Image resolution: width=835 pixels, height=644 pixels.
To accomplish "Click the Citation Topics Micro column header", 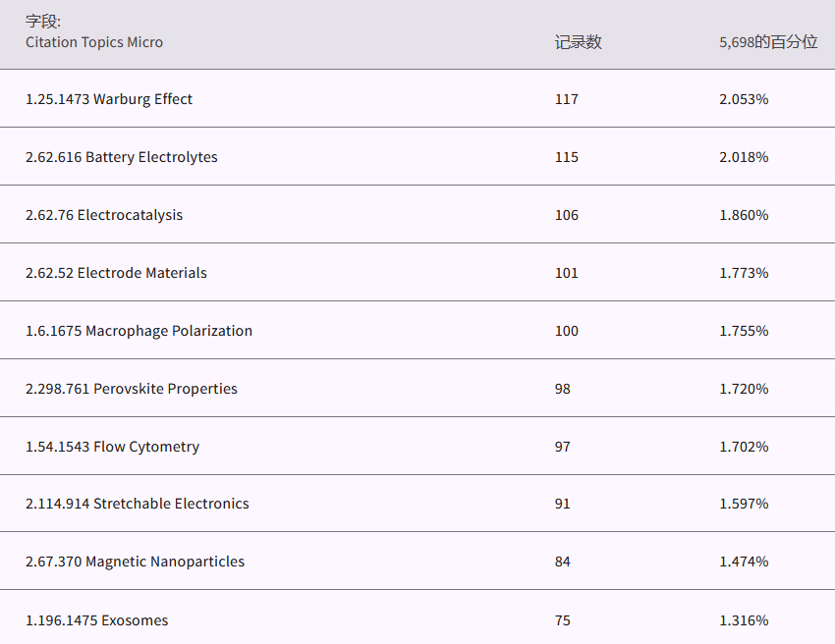I will tap(94, 42).
